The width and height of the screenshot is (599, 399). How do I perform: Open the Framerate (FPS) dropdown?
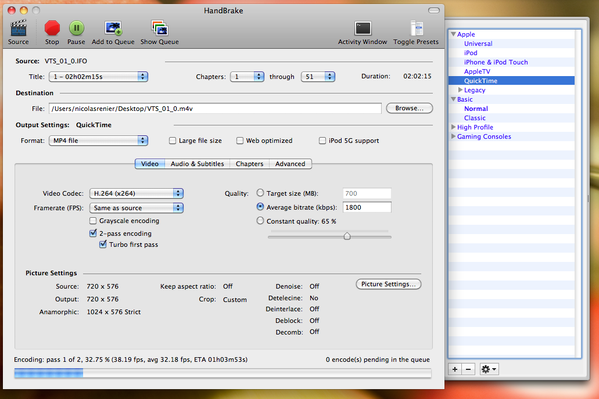pyautogui.click(x=136, y=208)
